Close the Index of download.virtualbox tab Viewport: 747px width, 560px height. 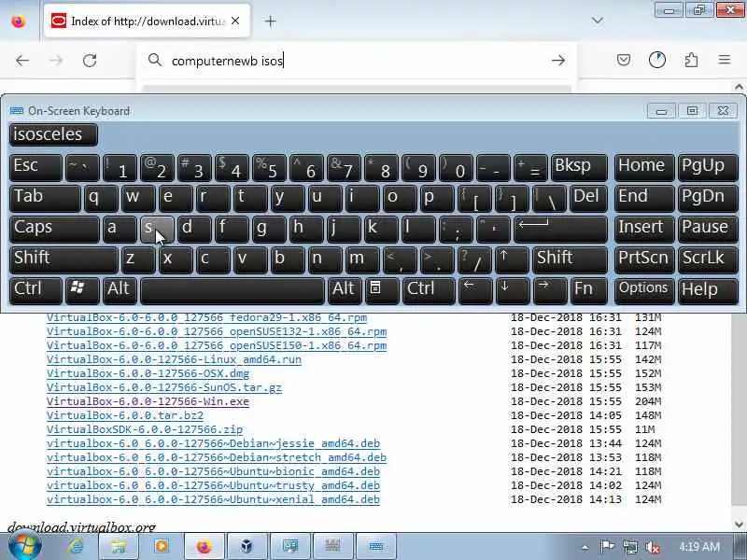click(x=235, y=21)
